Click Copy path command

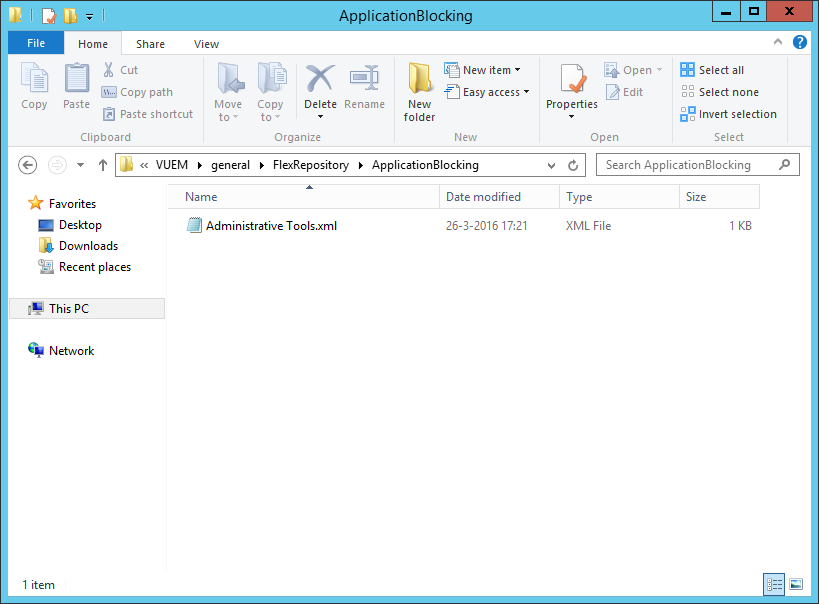point(137,92)
